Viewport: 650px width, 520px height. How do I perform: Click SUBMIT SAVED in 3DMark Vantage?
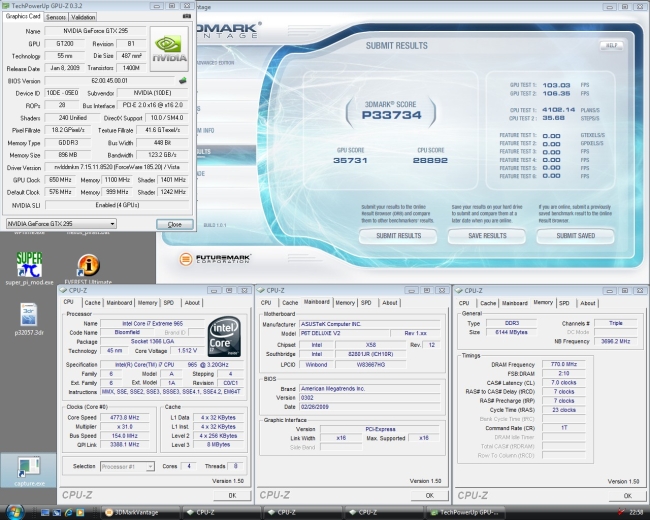pyautogui.click(x=575, y=236)
